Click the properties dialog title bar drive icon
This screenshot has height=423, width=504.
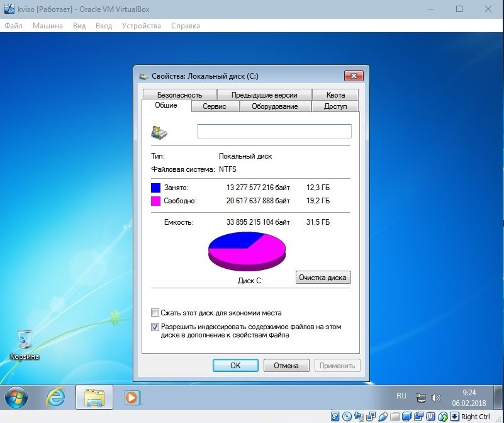(143, 77)
